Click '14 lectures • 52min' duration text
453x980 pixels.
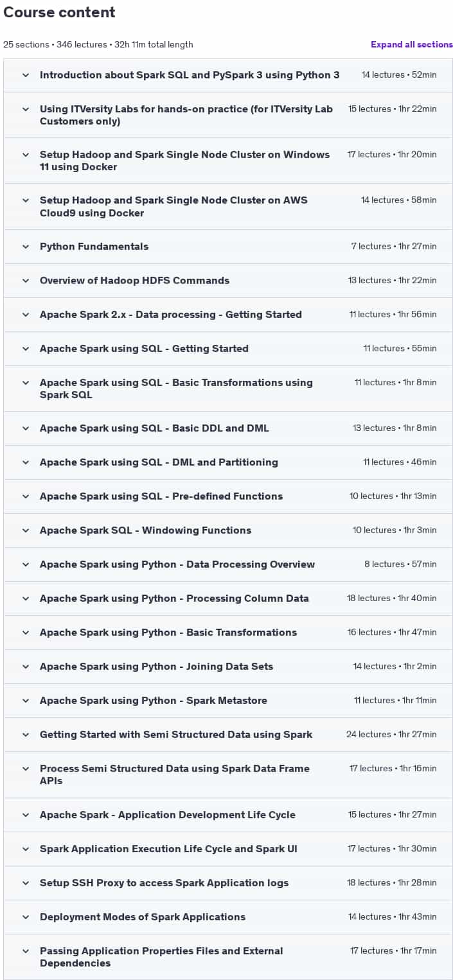pos(399,75)
